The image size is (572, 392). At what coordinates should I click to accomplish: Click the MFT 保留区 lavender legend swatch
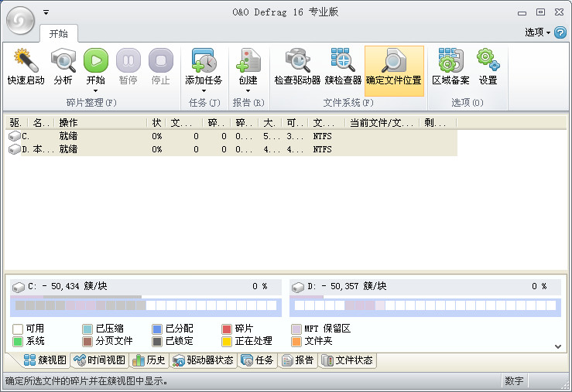coord(296,329)
